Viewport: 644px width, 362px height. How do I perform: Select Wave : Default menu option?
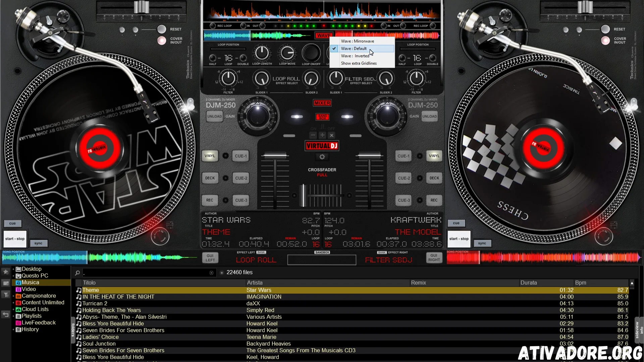362,49
